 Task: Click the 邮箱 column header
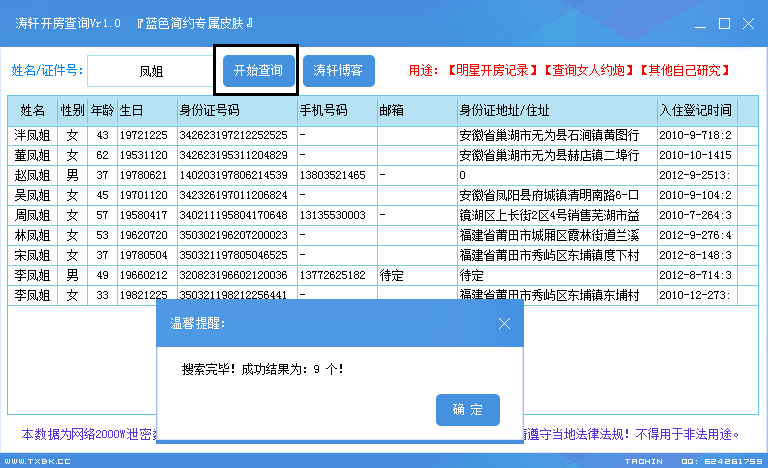pyautogui.click(x=417, y=111)
